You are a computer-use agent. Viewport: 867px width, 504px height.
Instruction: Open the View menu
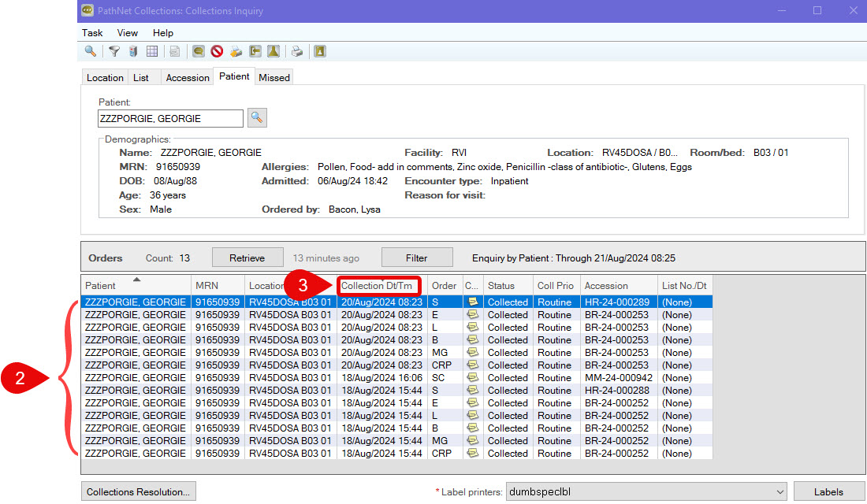[x=127, y=33]
